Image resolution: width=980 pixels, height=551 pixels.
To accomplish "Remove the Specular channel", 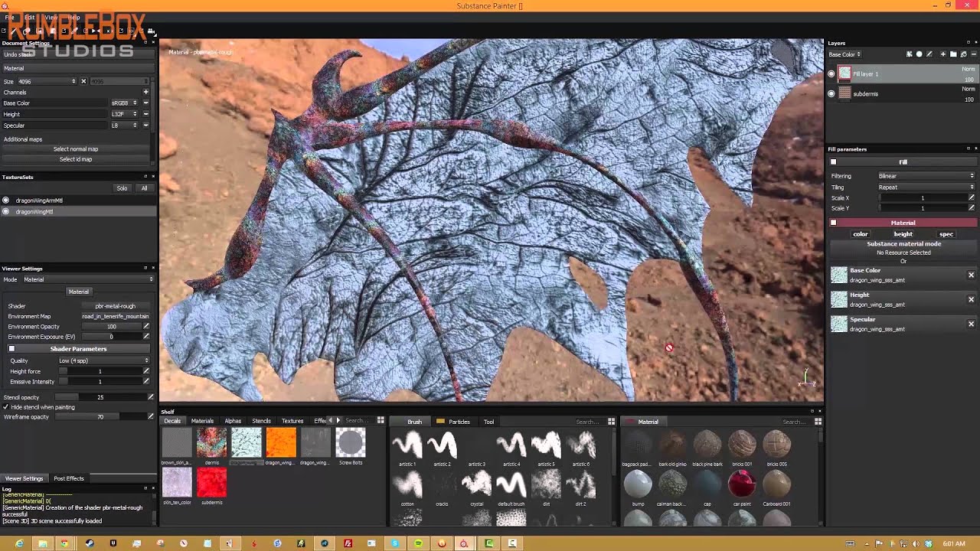I will (x=145, y=125).
